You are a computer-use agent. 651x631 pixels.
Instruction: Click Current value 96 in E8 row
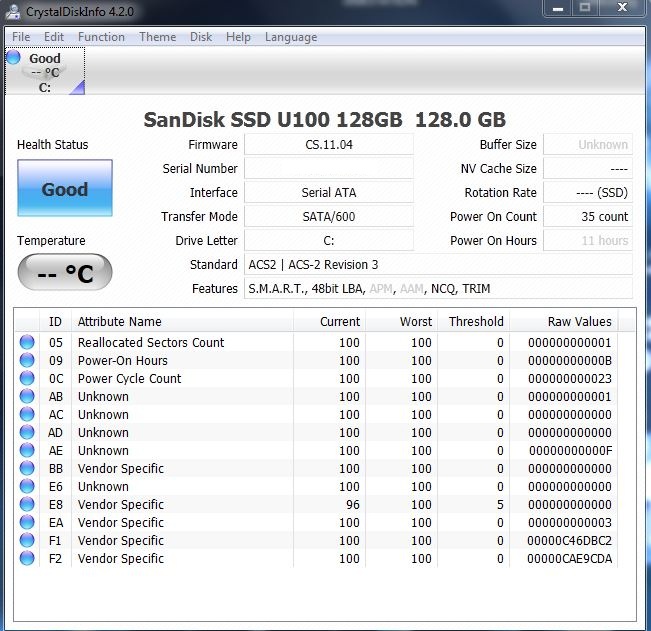point(353,504)
